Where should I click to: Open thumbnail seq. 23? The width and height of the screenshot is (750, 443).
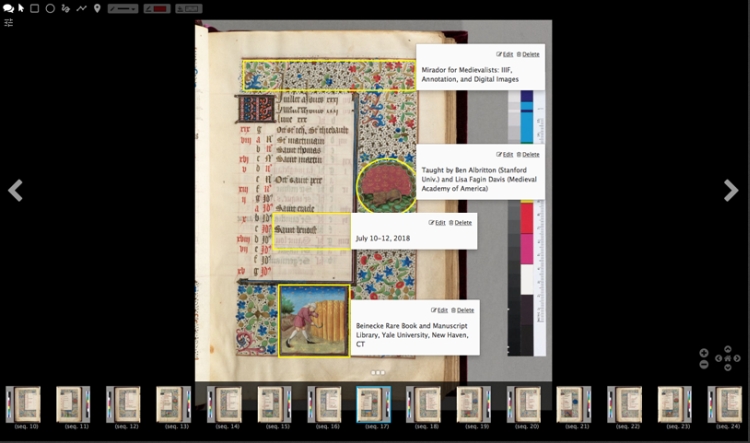pos(675,405)
